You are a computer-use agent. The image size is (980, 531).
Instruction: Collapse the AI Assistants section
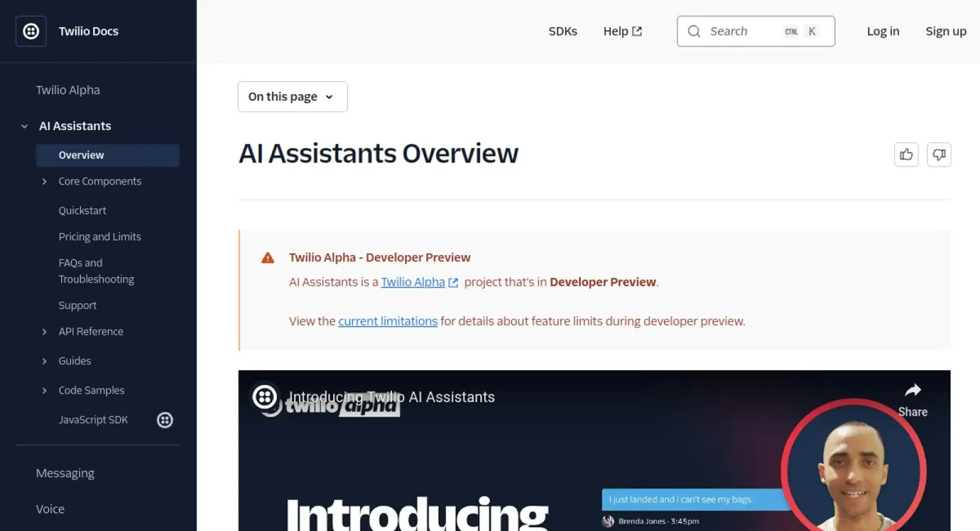pos(24,126)
